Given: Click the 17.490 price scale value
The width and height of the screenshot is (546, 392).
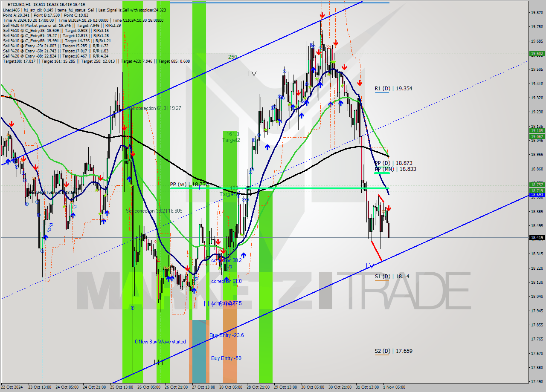Looking at the screenshot, I should (x=537, y=381).
